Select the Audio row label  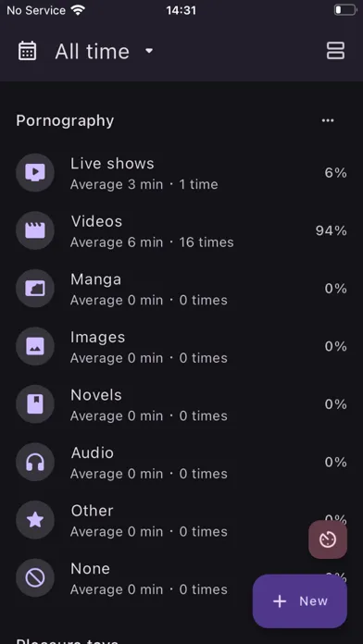pos(92,452)
